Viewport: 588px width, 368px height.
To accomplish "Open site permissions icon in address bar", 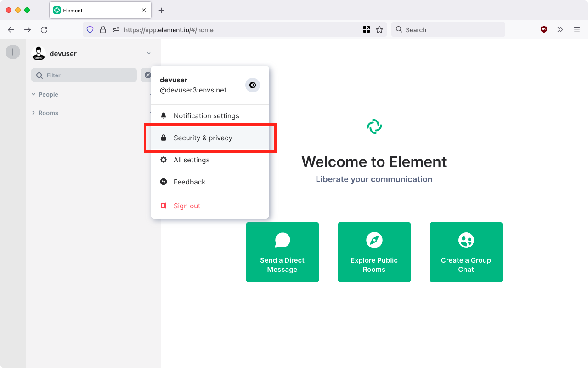I will coord(116,29).
